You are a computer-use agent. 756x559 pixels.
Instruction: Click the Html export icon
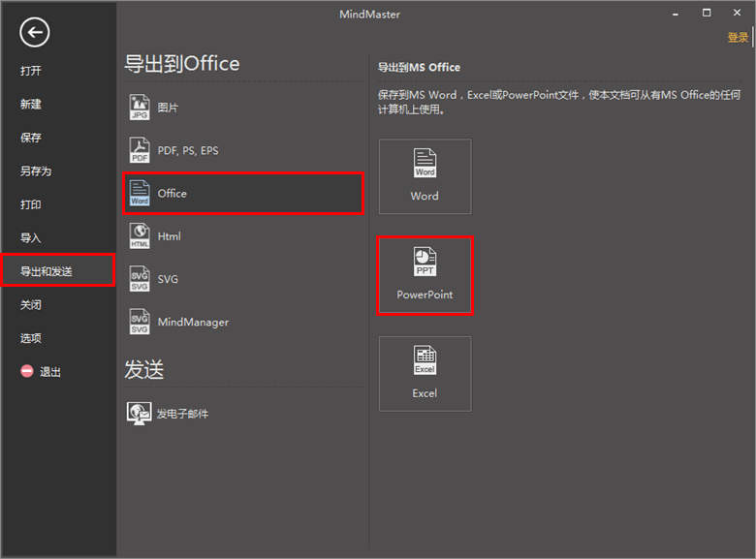(141, 236)
